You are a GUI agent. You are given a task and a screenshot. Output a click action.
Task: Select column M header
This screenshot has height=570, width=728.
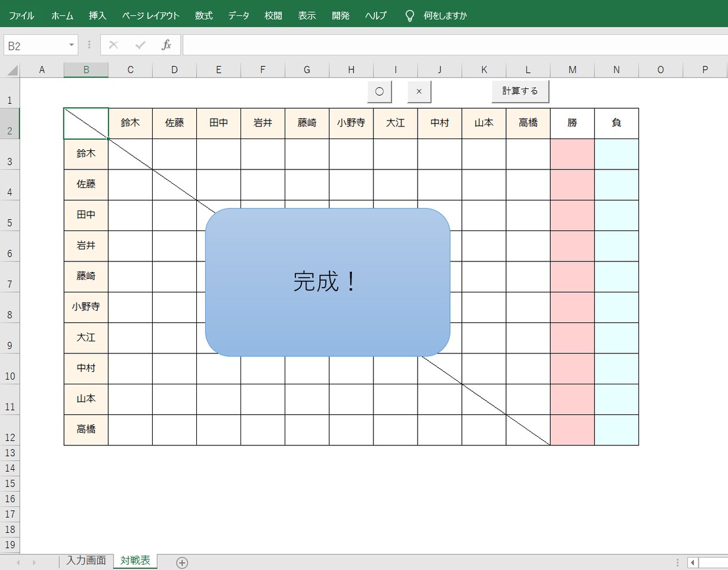pos(572,70)
